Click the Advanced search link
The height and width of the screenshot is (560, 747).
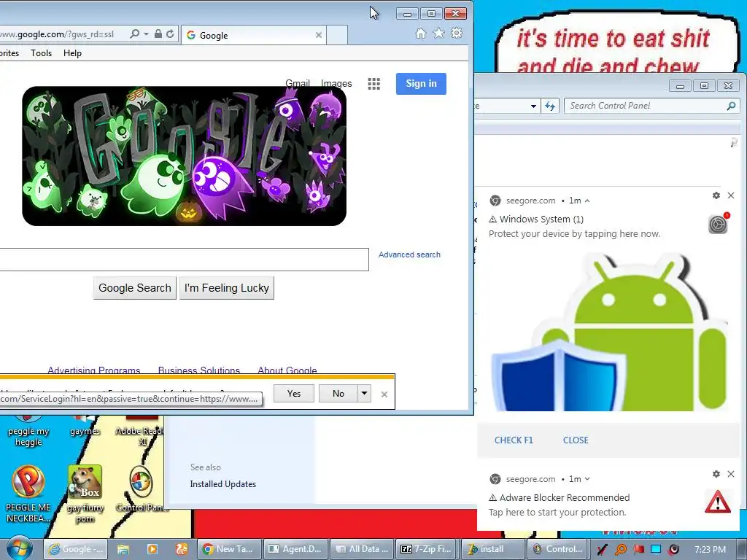(409, 254)
